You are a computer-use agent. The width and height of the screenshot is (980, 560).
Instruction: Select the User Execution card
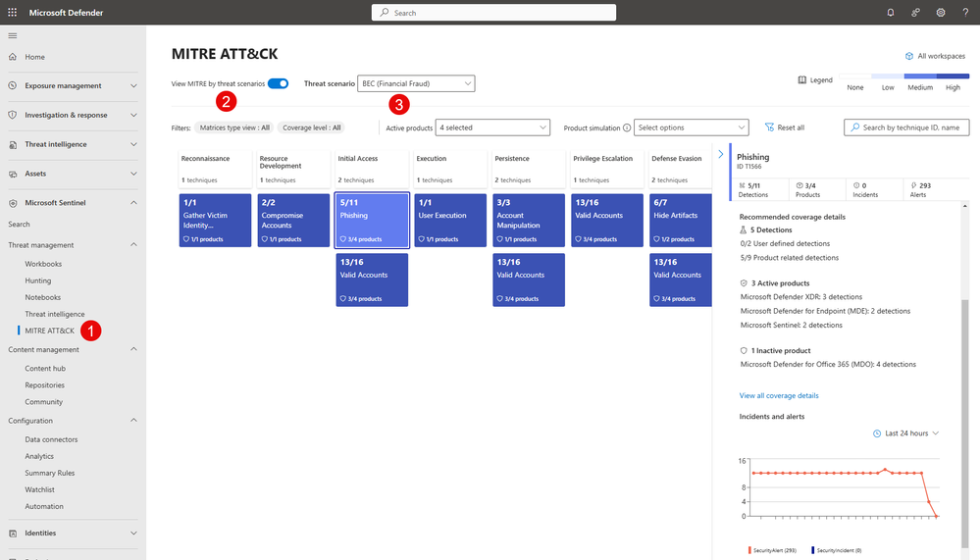click(450, 220)
